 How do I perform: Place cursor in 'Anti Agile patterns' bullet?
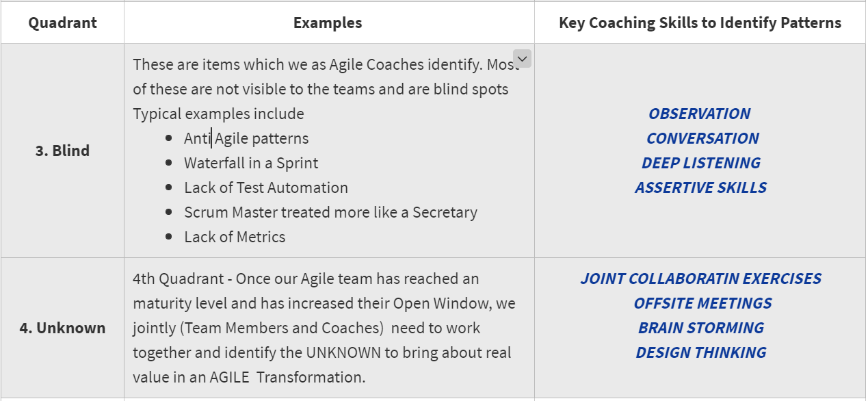point(246,138)
